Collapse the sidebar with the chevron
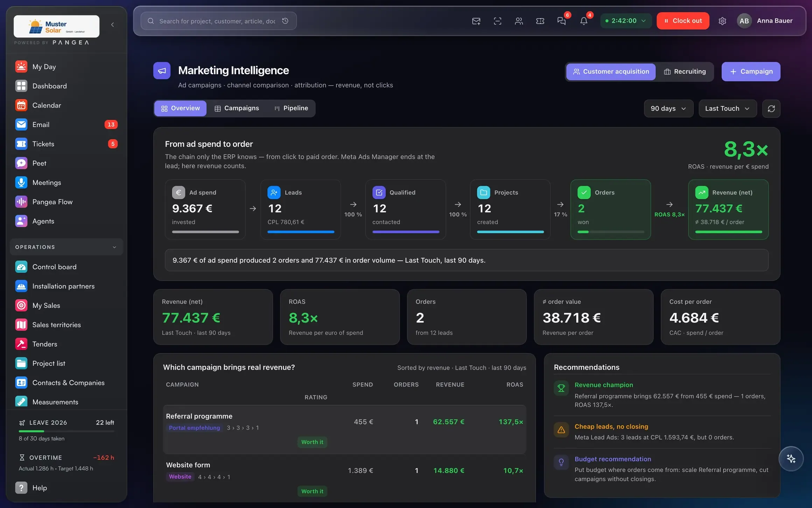Image resolution: width=812 pixels, height=508 pixels. tap(112, 25)
